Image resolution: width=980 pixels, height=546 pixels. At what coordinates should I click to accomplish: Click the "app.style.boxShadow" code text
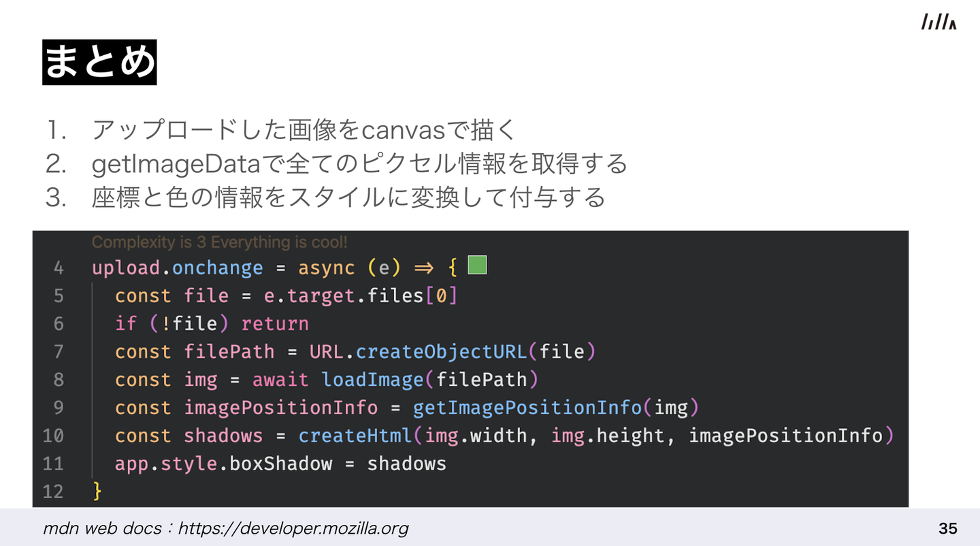tap(224, 464)
